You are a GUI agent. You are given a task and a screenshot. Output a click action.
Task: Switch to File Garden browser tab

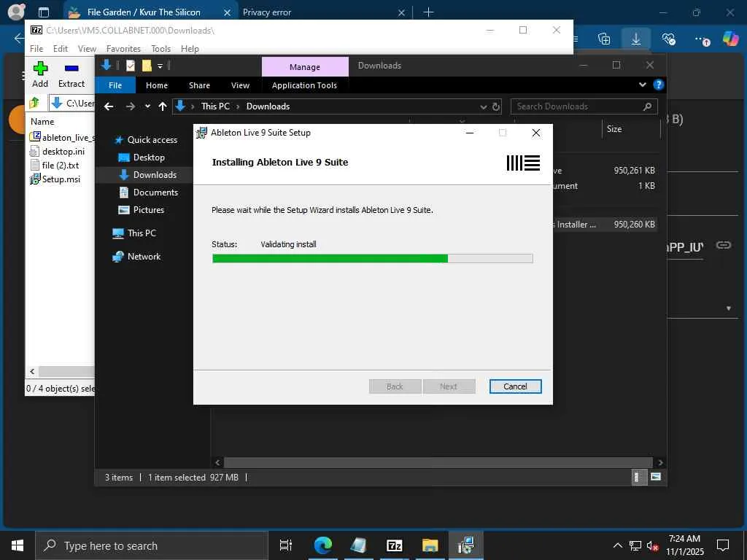(150, 12)
